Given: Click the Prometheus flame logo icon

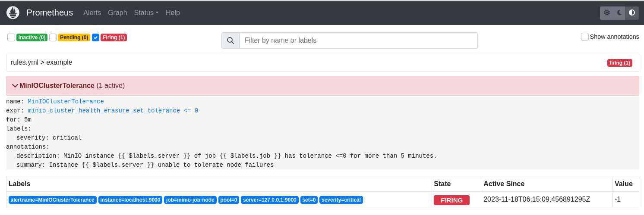Looking at the screenshot, I should 13,12.
